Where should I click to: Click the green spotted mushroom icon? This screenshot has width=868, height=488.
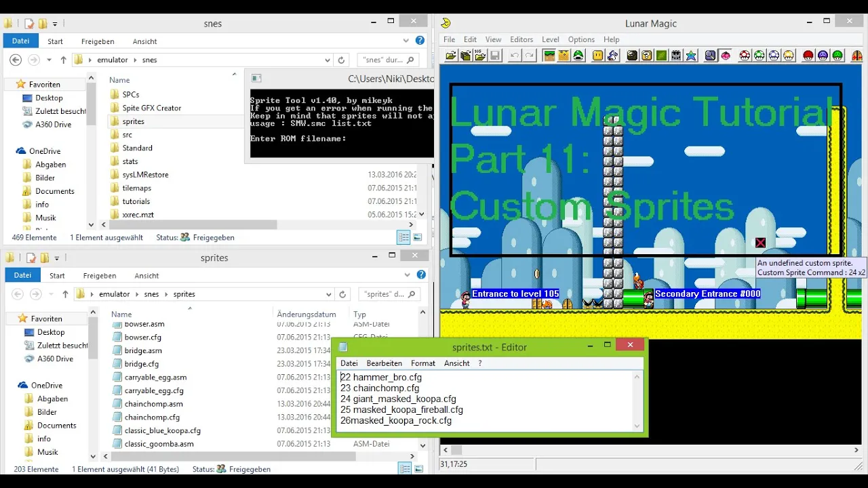(759, 56)
